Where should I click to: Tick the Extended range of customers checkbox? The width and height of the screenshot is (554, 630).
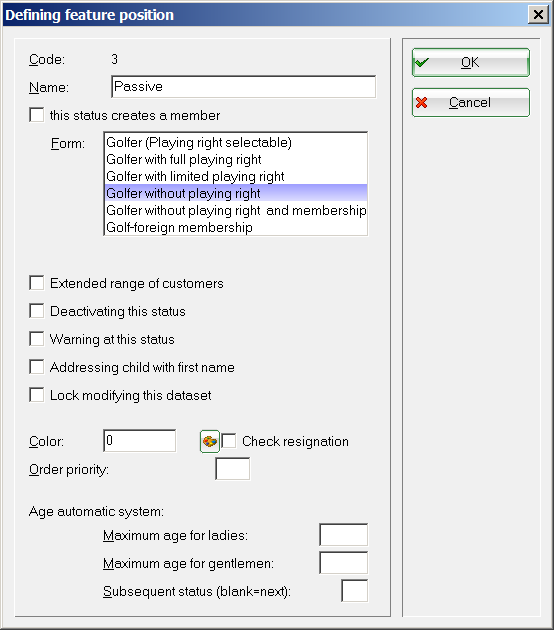[x=37, y=283]
